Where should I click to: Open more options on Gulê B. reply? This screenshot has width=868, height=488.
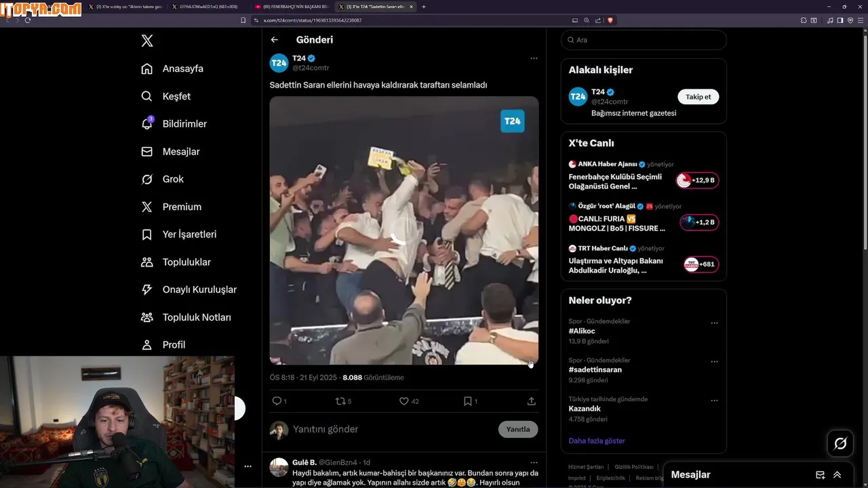pos(534,463)
